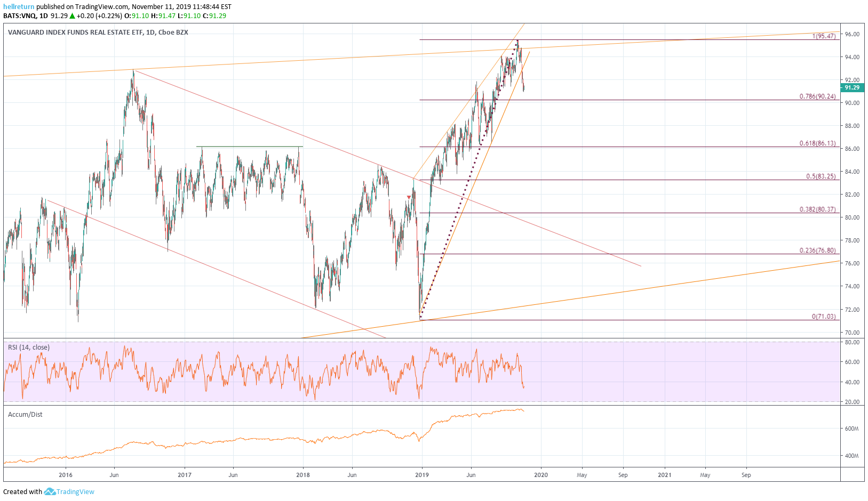Click the 2020 label on time axis
Image resolution: width=868 pixels, height=501 pixels.
pos(541,475)
